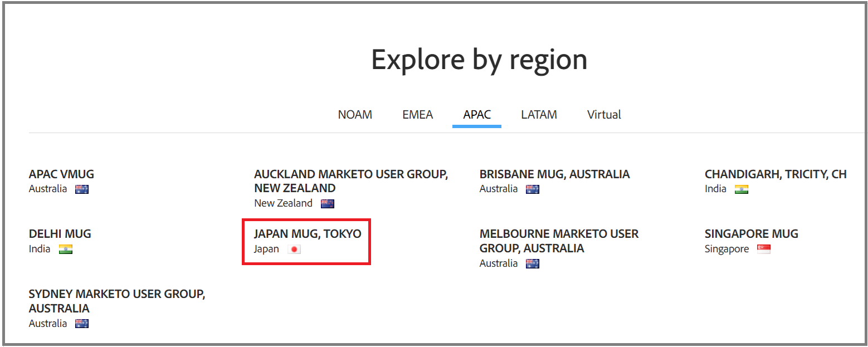Open MELBOURNE MARKETO USER GROUP, AUSTRALIA

[558, 241]
